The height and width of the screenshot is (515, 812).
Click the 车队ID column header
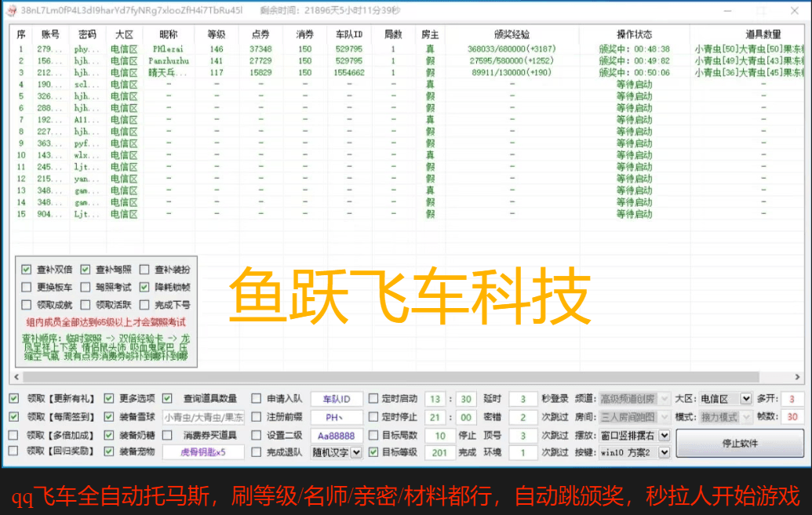coord(349,34)
